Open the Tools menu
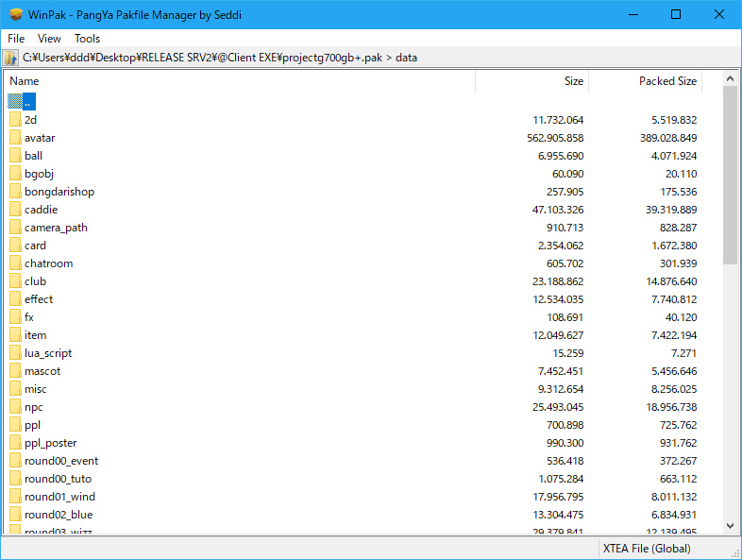The width and height of the screenshot is (742, 560). (87, 39)
